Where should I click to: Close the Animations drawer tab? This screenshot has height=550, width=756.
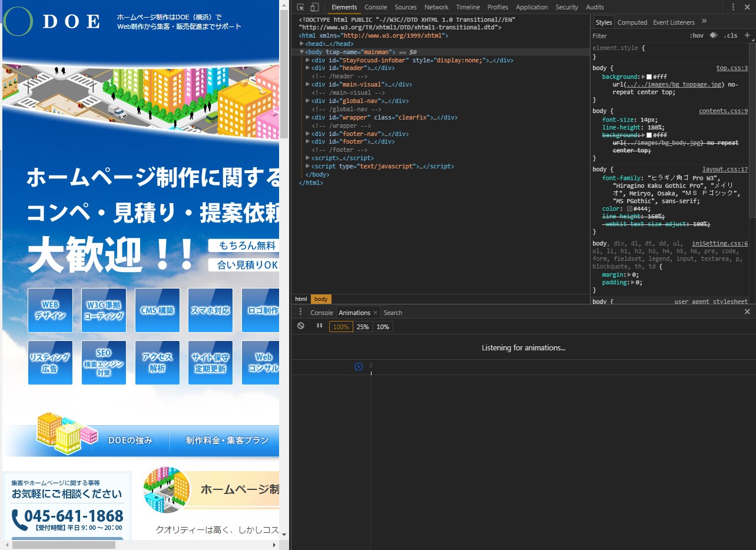(375, 313)
